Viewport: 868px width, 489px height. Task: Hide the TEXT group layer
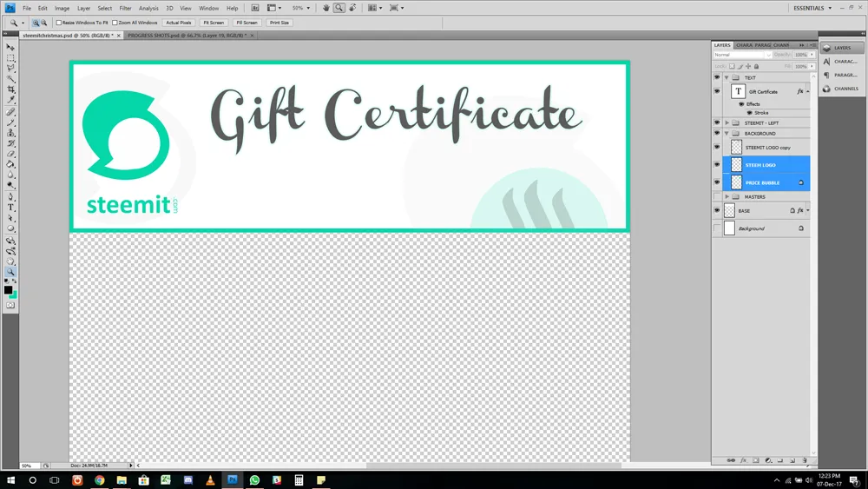717,77
